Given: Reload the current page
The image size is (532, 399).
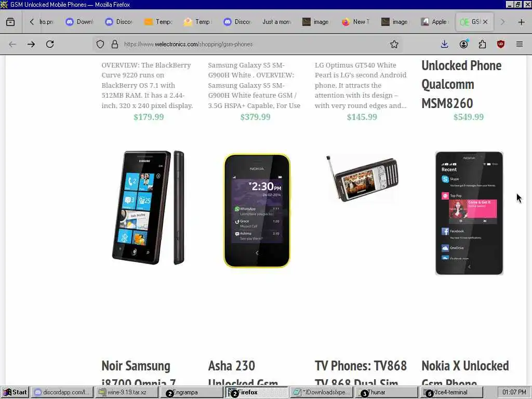Looking at the screenshot, I should tap(50, 44).
